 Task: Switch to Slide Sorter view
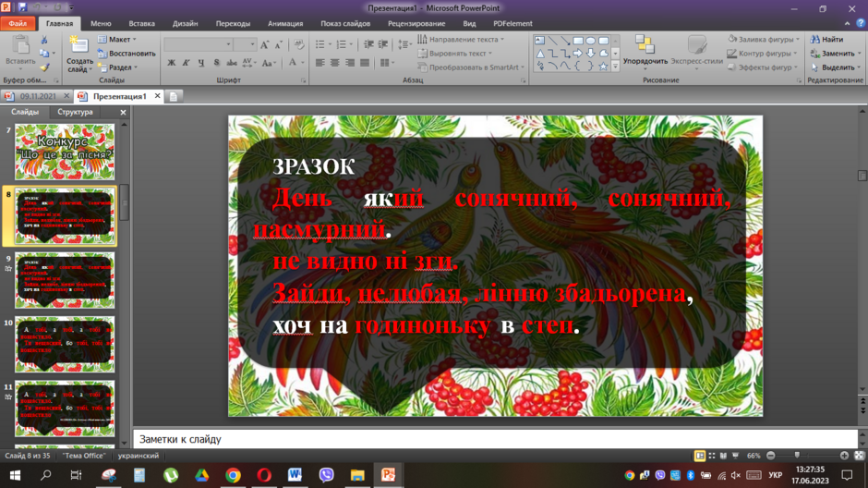[712, 456]
